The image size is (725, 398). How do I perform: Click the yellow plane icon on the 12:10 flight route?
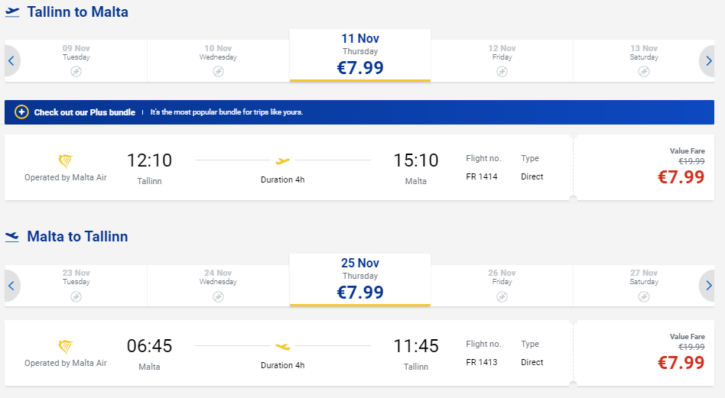(283, 160)
